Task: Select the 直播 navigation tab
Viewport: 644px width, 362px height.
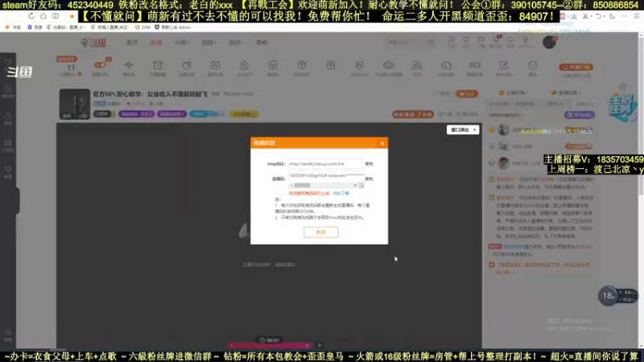Action: pyautogui.click(x=156, y=43)
